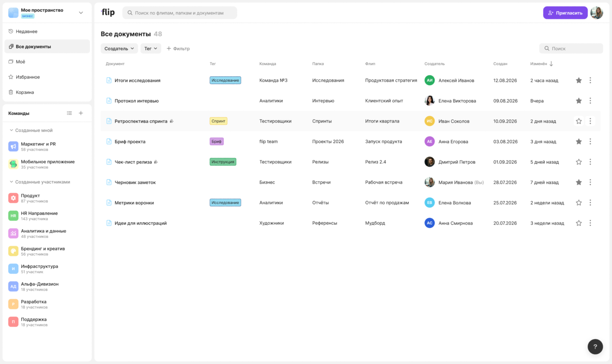Add a new team with plus icon
612x364 pixels.
[x=81, y=113]
